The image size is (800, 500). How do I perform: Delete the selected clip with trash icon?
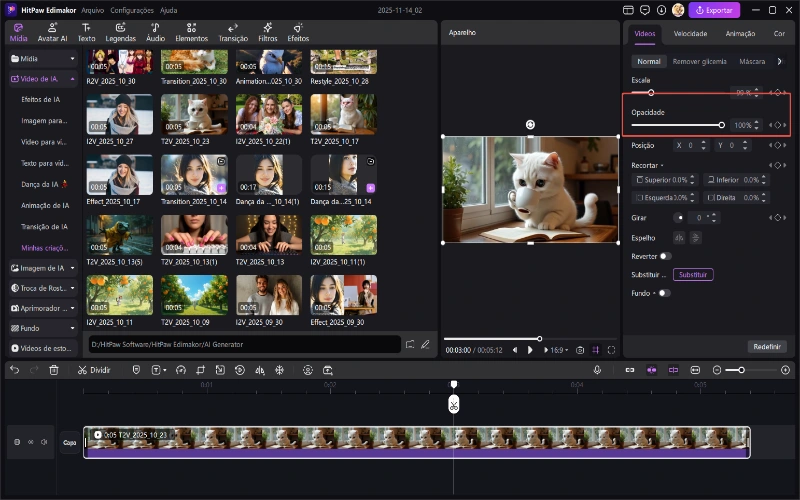tap(54, 370)
